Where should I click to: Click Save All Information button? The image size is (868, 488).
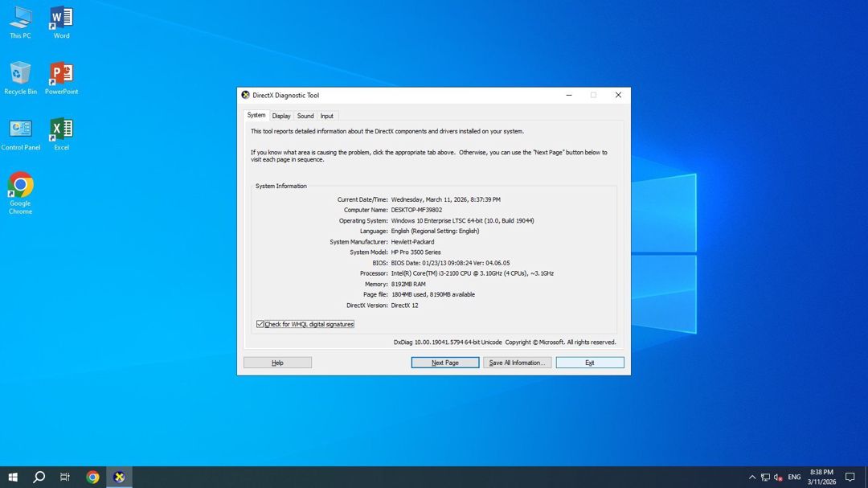(517, 363)
